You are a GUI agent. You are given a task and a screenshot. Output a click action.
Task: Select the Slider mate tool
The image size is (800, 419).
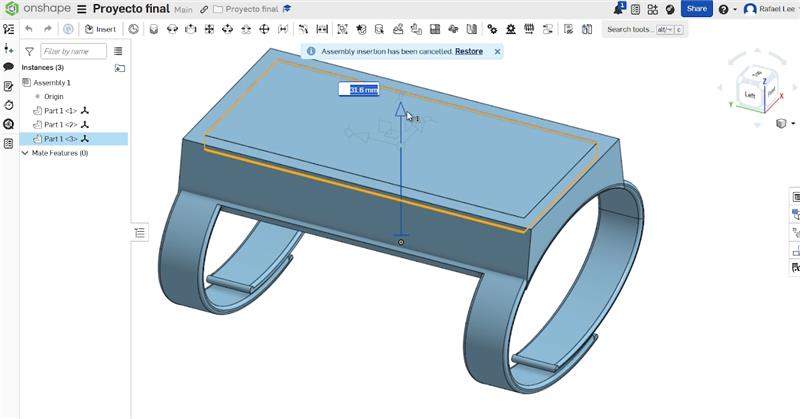tap(191, 29)
